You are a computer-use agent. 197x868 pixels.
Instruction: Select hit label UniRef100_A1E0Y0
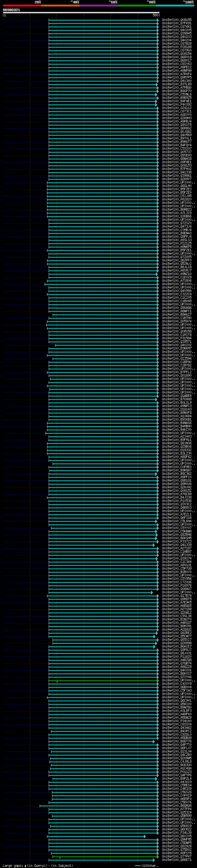click(x=176, y=115)
